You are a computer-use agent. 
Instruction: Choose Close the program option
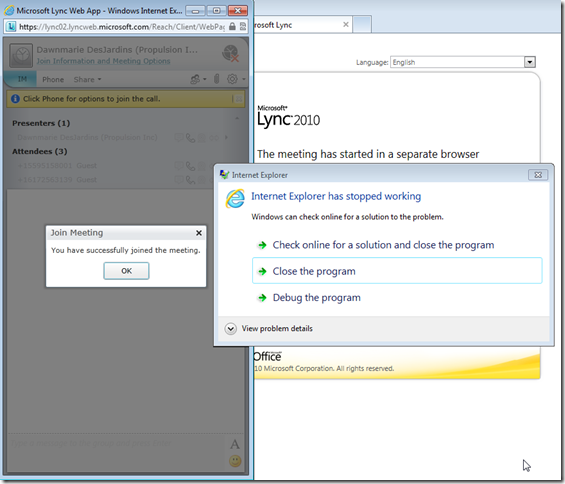tap(397, 271)
